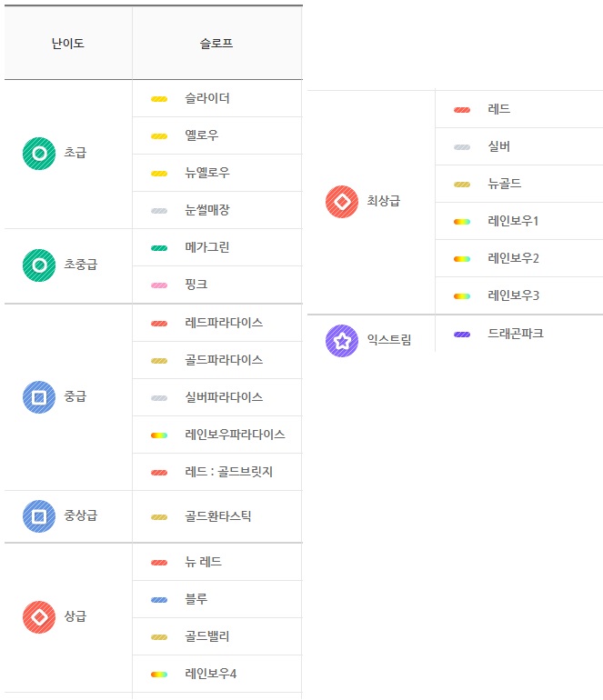Click the 난이도 column header

pyautogui.click(x=68, y=43)
